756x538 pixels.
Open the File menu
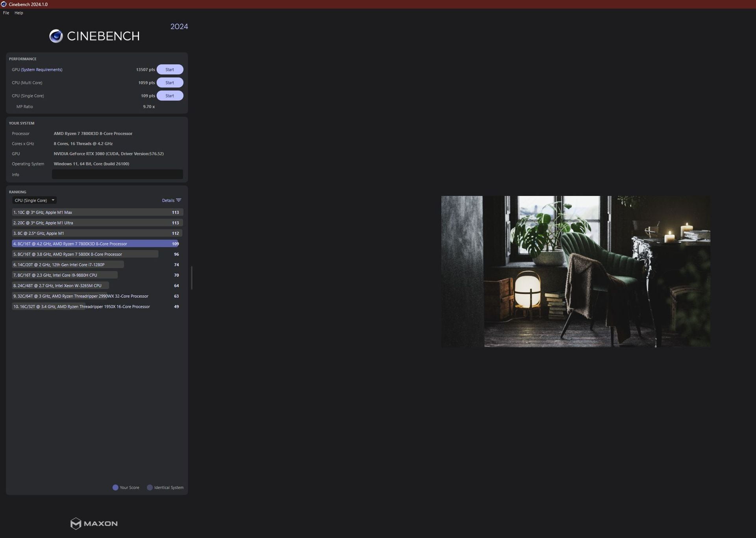(6, 13)
